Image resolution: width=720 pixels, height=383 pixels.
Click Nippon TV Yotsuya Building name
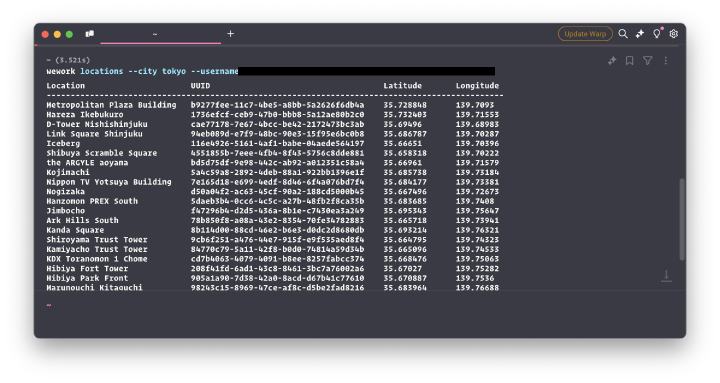pos(109,182)
